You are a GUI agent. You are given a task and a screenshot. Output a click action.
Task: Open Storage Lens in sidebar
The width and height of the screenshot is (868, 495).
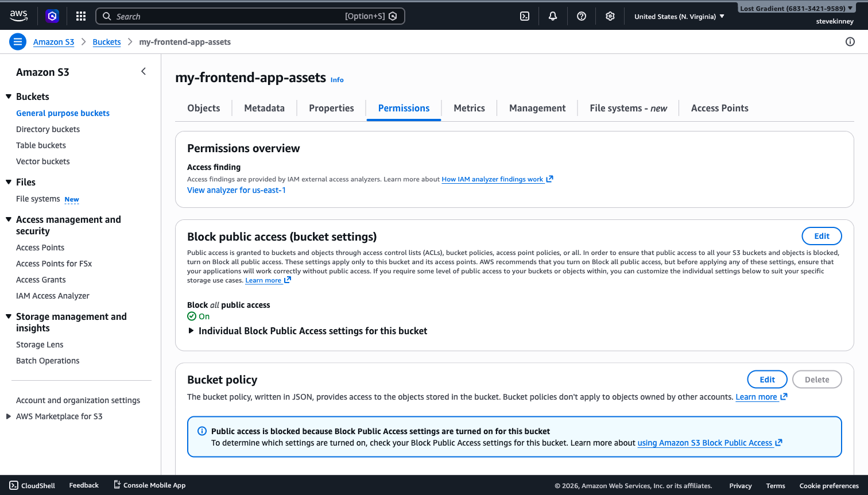[x=40, y=345]
